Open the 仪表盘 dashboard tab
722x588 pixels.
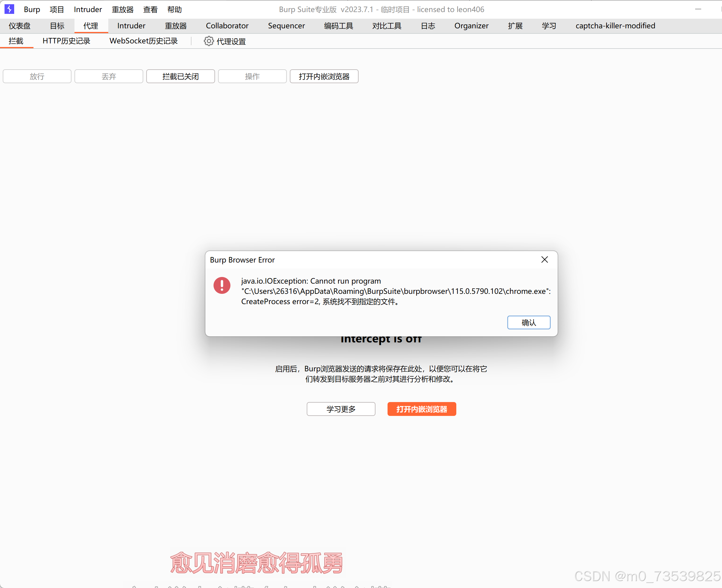tap(19, 26)
